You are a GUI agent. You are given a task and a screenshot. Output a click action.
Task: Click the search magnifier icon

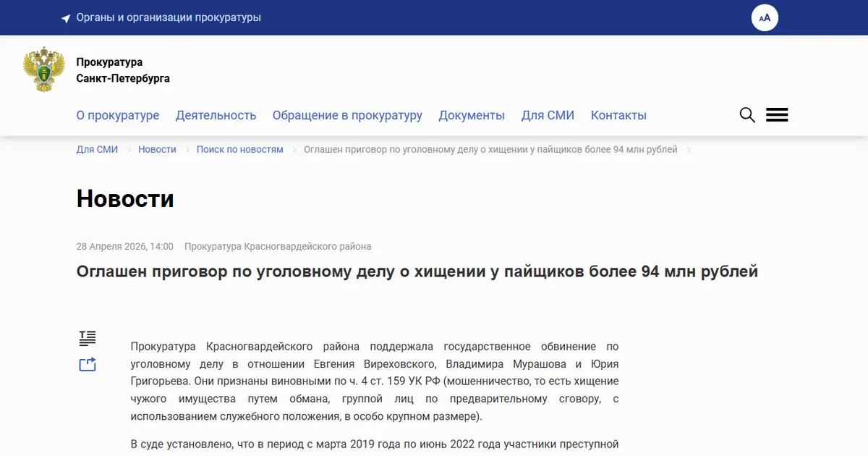tap(747, 115)
